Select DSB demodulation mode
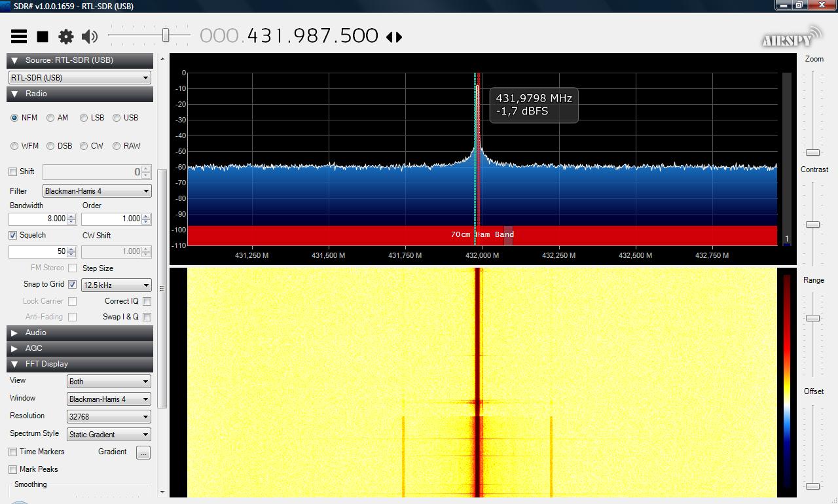This screenshot has height=504, width=838. pyautogui.click(x=50, y=146)
